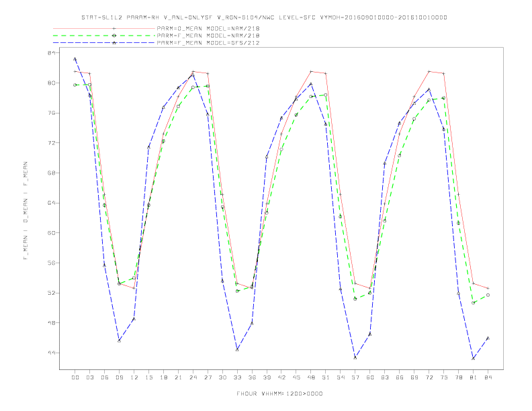The width and height of the screenshot is (532, 411).
Task: Click the blue GFS triangle marker at hour 57
Action: pyautogui.click(x=355, y=357)
